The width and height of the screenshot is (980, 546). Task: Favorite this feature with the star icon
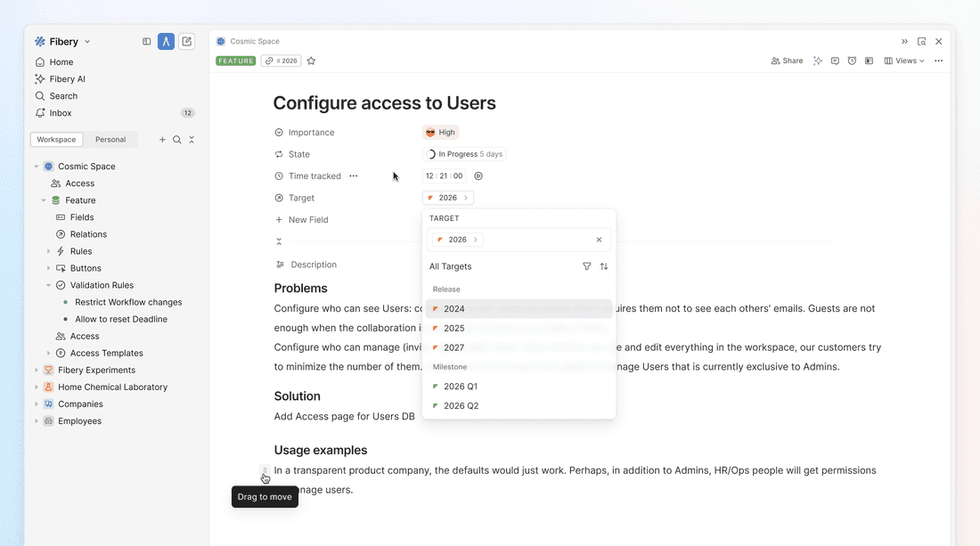(311, 61)
